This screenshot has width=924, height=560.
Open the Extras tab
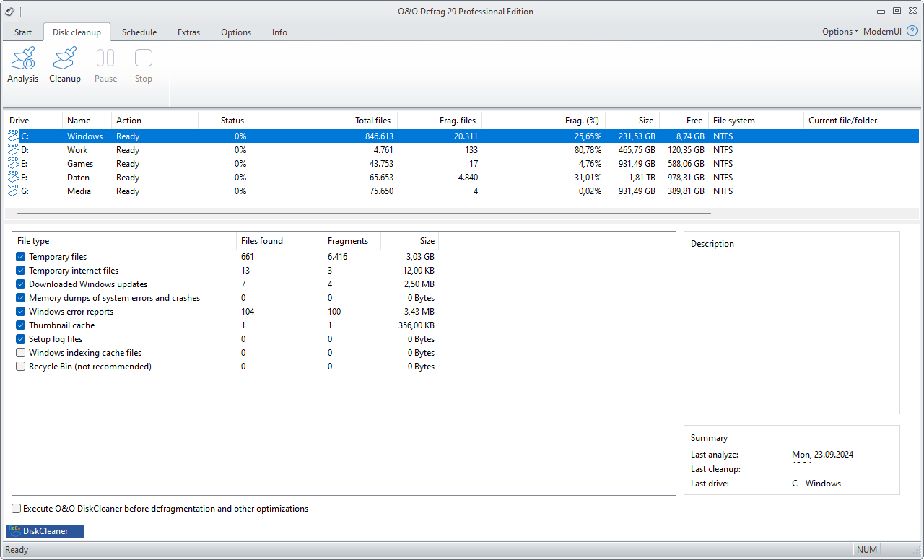click(188, 32)
